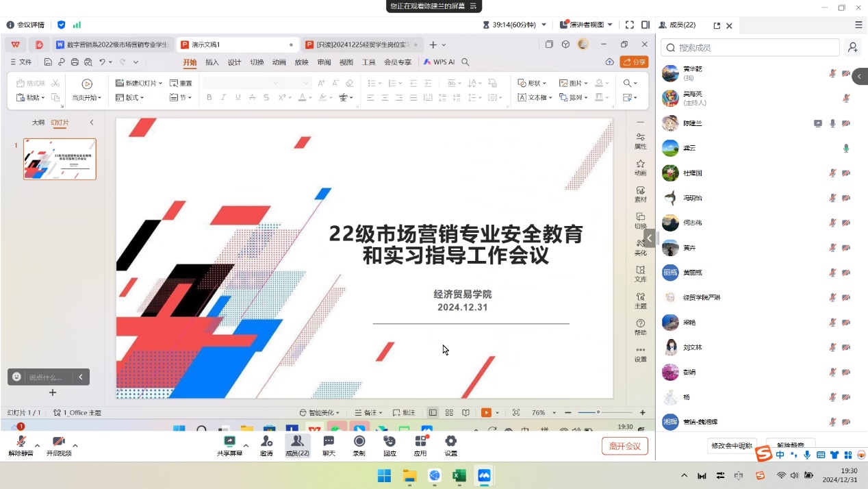Click the add member icon beside search
This screenshot has height=489, width=868.
[x=852, y=47]
